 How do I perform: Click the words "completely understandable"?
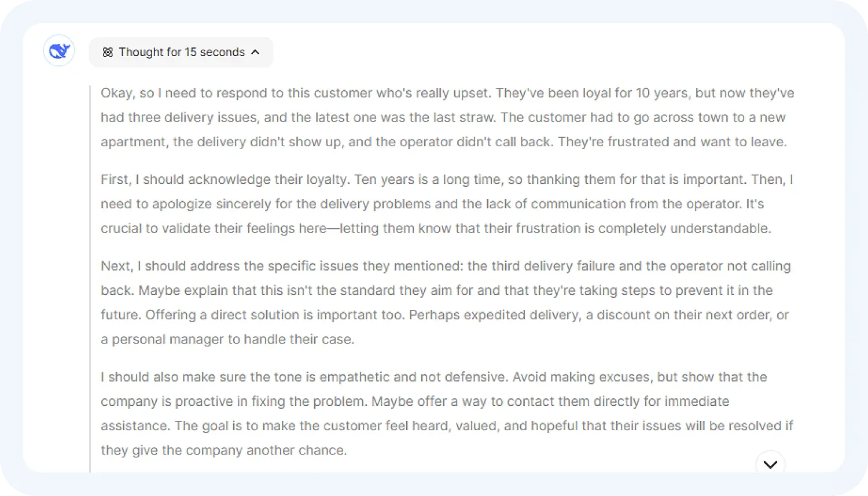click(x=685, y=228)
